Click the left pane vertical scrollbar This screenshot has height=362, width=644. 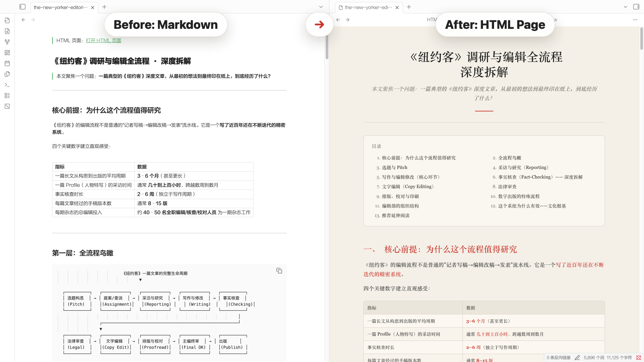tap(327, 47)
